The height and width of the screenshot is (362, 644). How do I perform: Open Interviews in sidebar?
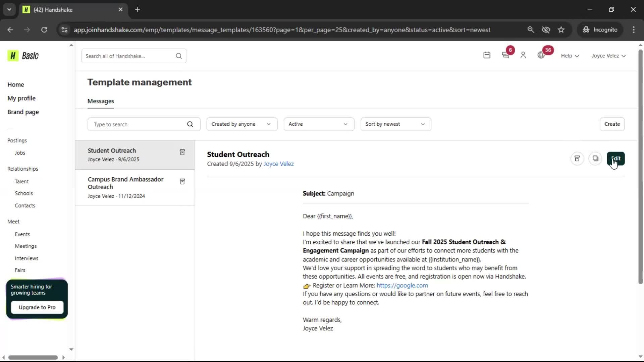pyautogui.click(x=26, y=258)
